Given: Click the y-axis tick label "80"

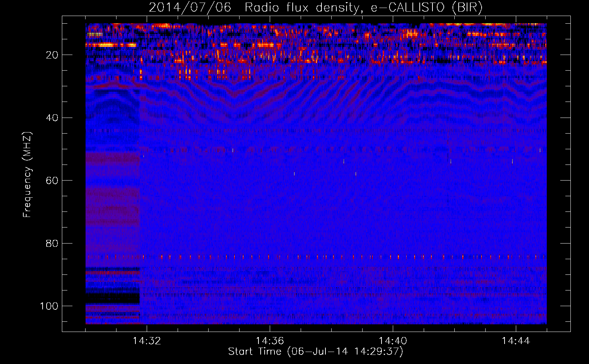Looking at the screenshot, I should click(x=52, y=243).
